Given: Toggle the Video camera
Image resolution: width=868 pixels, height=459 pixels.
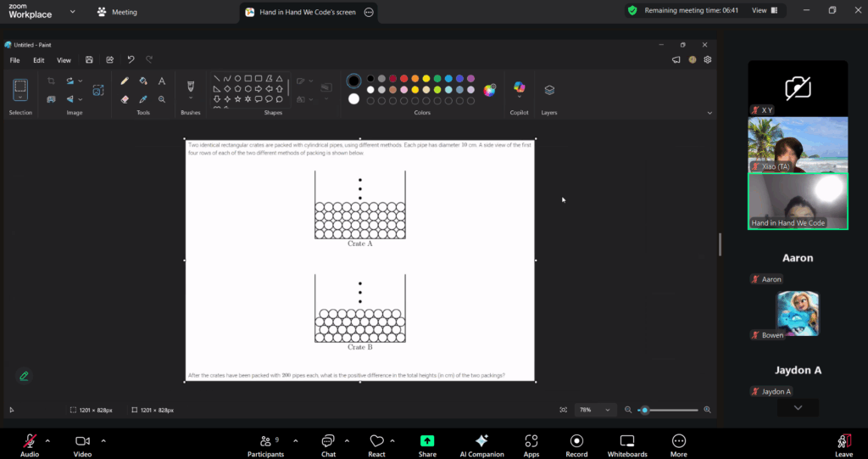Looking at the screenshot, I should pos(82,440).
